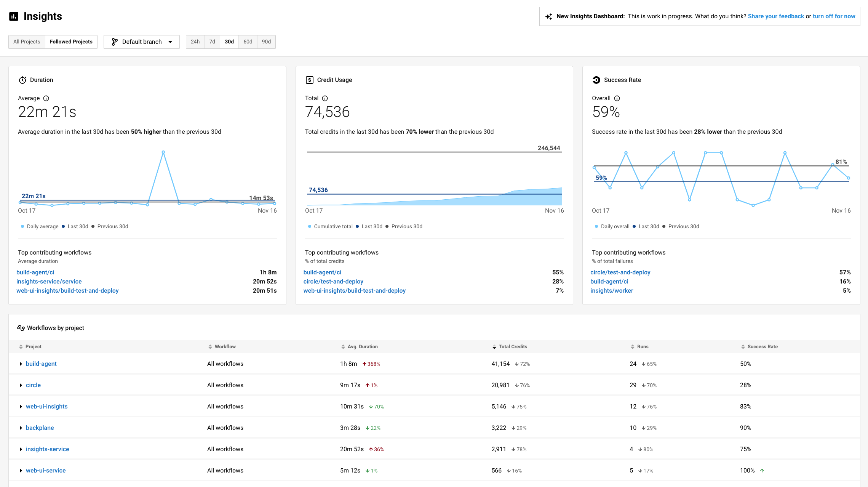Image resolution: width=868 pixels, height=487 pixels.
Task: Click the 20m 52s duration for insights-service row
Action: tap(352, 449)
